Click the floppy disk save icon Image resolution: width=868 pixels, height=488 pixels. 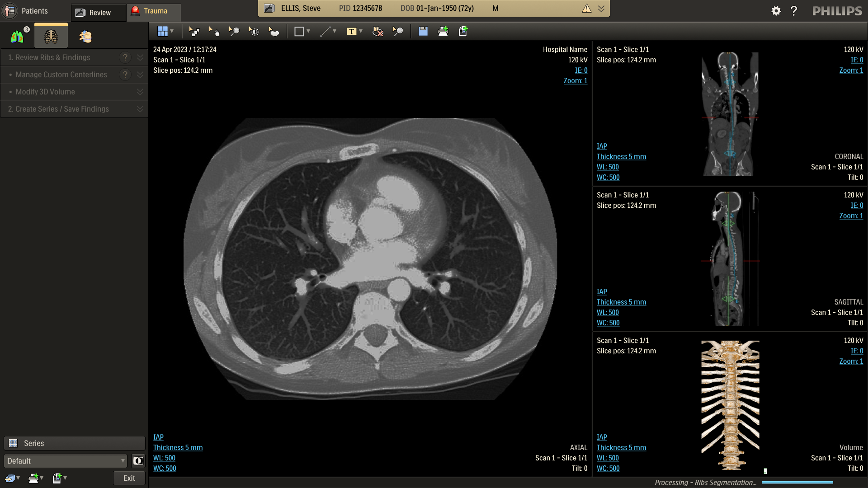423,31
